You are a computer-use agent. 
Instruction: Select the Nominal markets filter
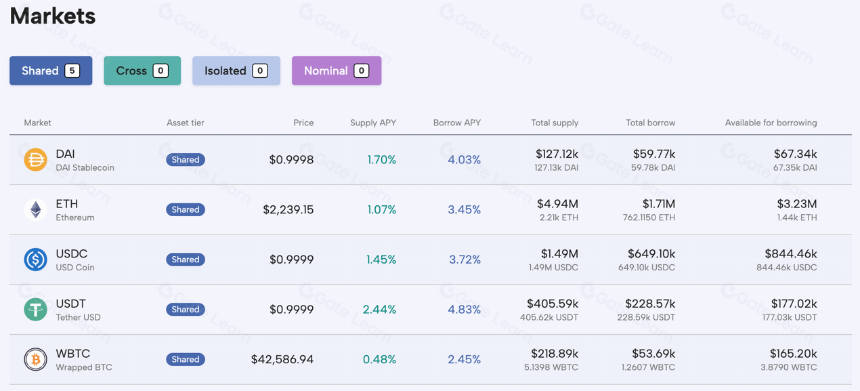336,71
